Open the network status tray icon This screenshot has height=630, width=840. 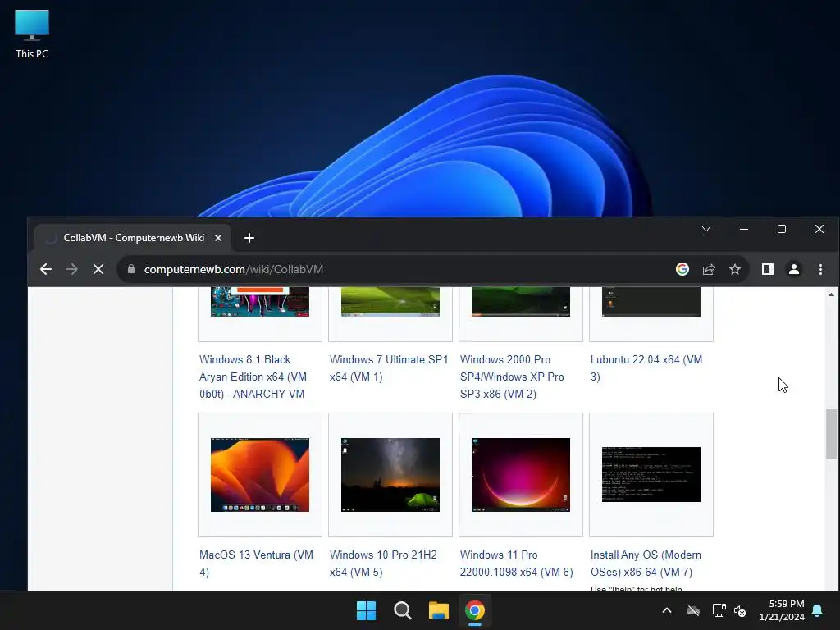[719, 610]
